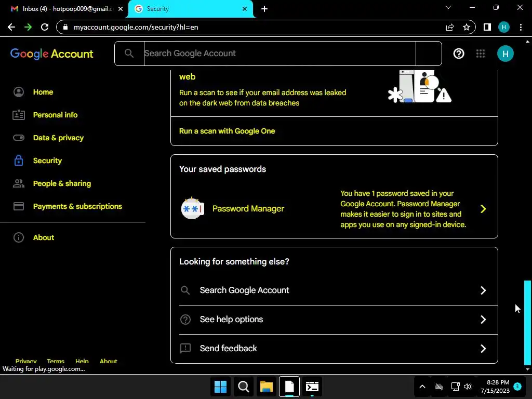Open People & sharing section
Screen dimensions: 532x399
click(62, 183)
